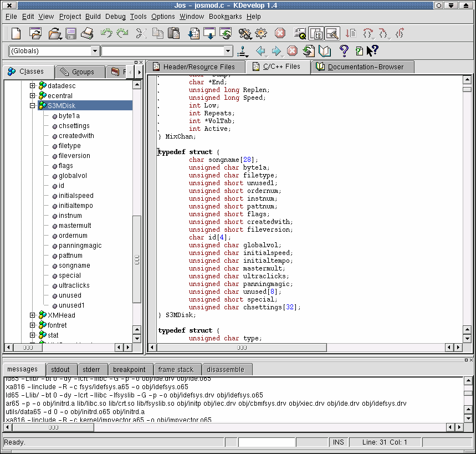476x454 pixels.
Task: Select the songname member in the tree
Action: coord(74,266)
